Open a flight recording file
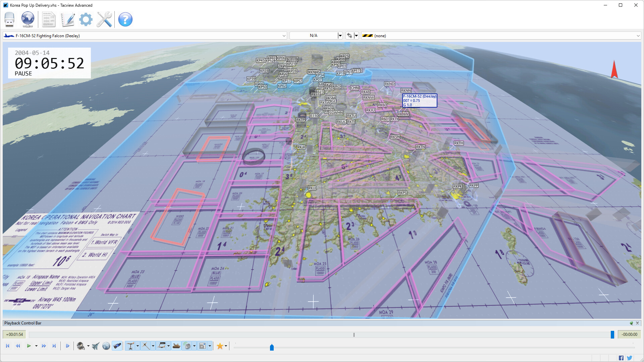Image resolution: width=644 pixels, height=362 pixels. coord(9,19)
